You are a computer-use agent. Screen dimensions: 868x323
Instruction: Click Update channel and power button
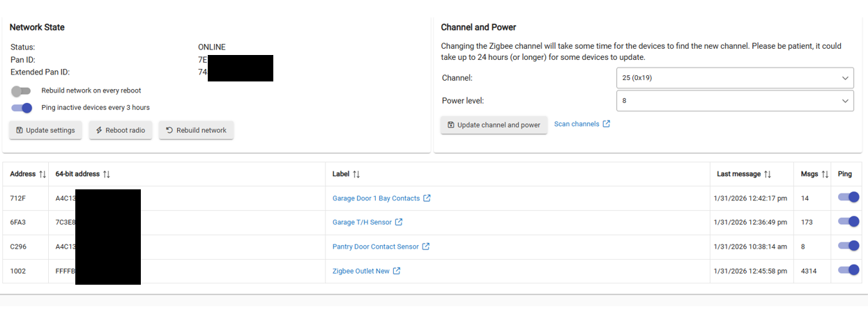pyautogui.click(x=494, y=125)
